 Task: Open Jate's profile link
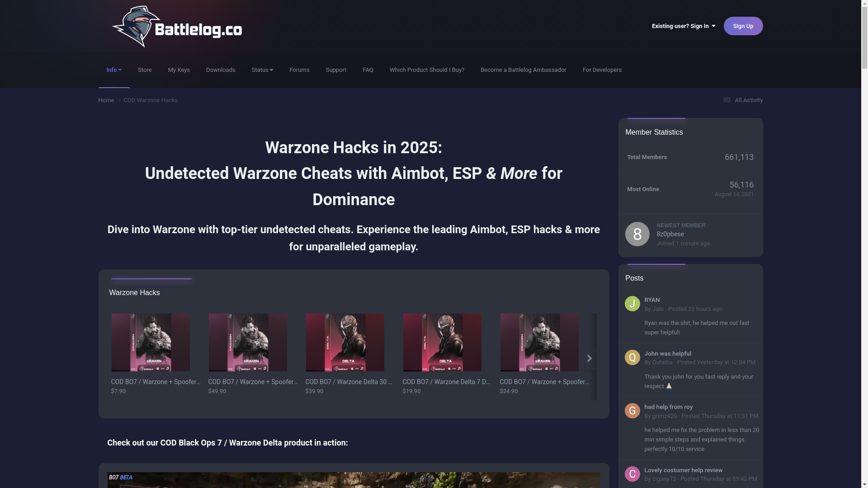658,309
